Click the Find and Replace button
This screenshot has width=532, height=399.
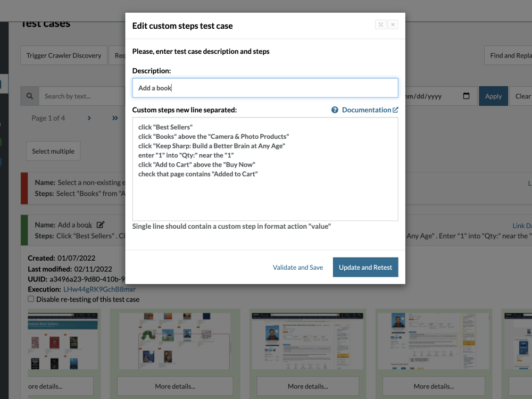point(508,55)
